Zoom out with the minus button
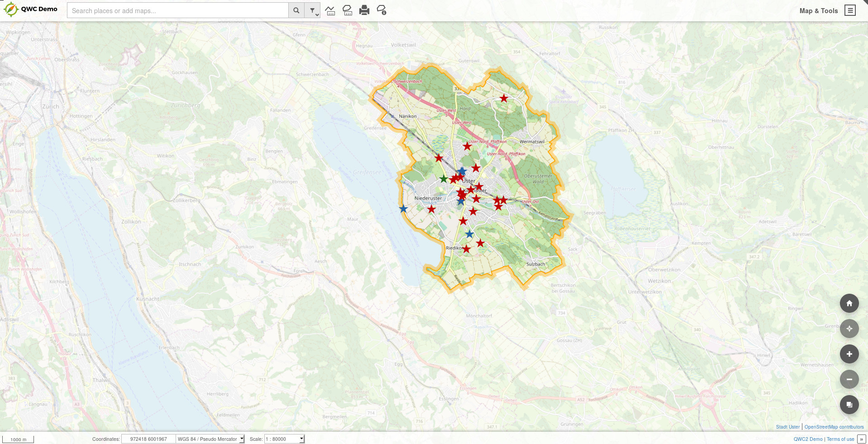The height and width of the screenshot is (444, 868). [849, 379]
